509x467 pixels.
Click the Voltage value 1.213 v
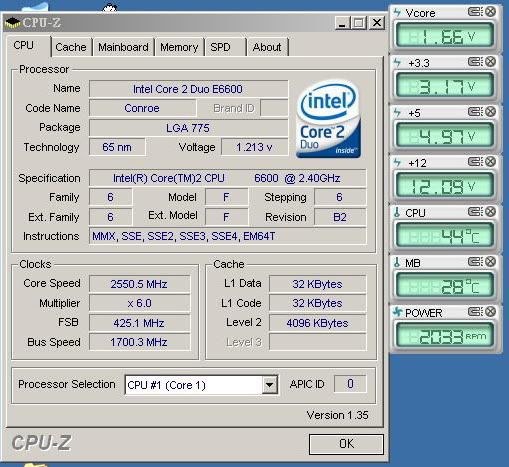(x=254, y=147)
